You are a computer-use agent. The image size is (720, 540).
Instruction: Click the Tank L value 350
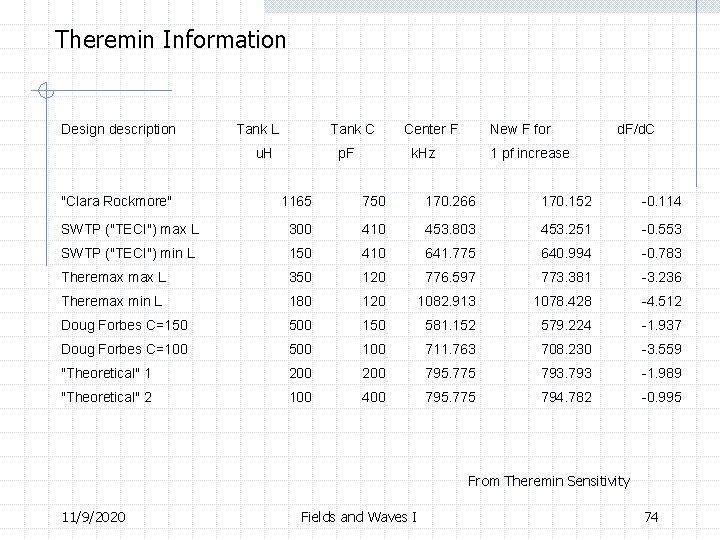tap(300, 277)
